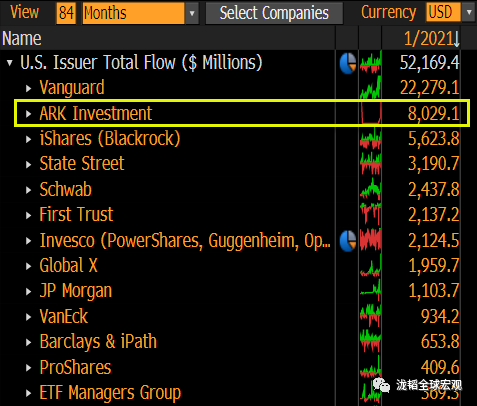This screenshot has width=477, height=406.
Task: Select the ARK Investment issuer name
Action: tap(96, 113)
